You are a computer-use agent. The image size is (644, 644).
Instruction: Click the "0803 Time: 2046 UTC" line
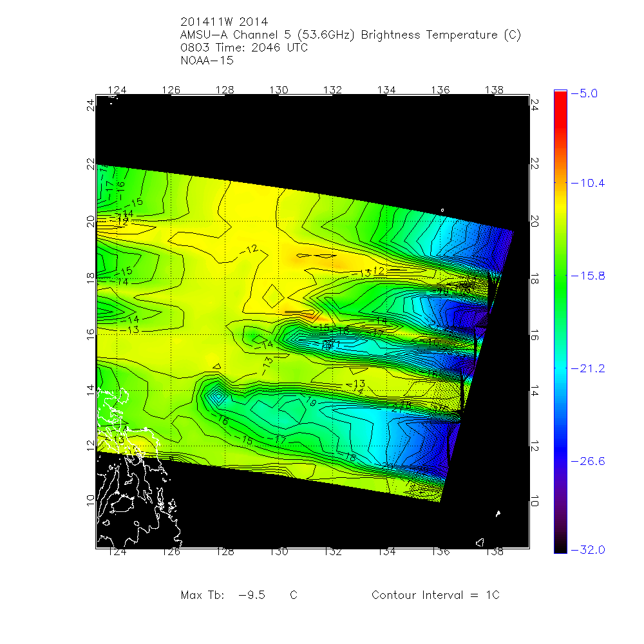click(x=244, y=48)
